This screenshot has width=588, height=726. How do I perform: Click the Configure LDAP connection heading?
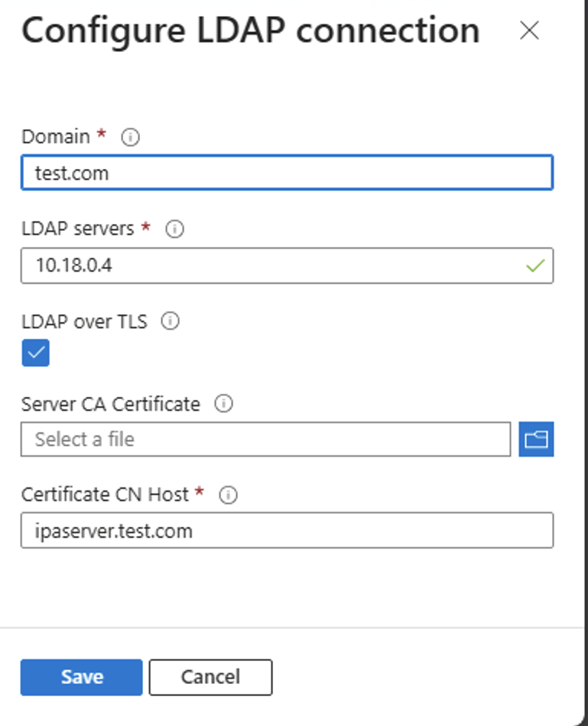click(251, 31)
